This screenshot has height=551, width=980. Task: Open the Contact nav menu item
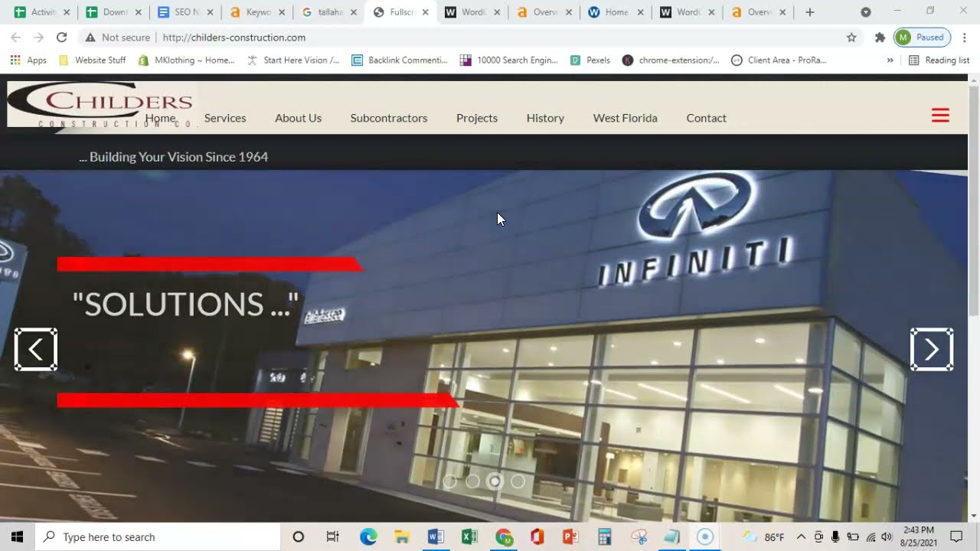click(706, 118)
